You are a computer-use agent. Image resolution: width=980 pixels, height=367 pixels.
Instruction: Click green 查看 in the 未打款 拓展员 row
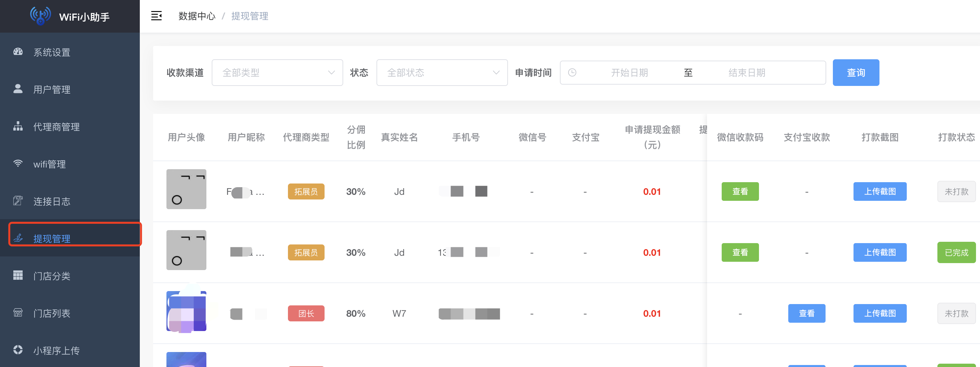(x=740, y=191)
